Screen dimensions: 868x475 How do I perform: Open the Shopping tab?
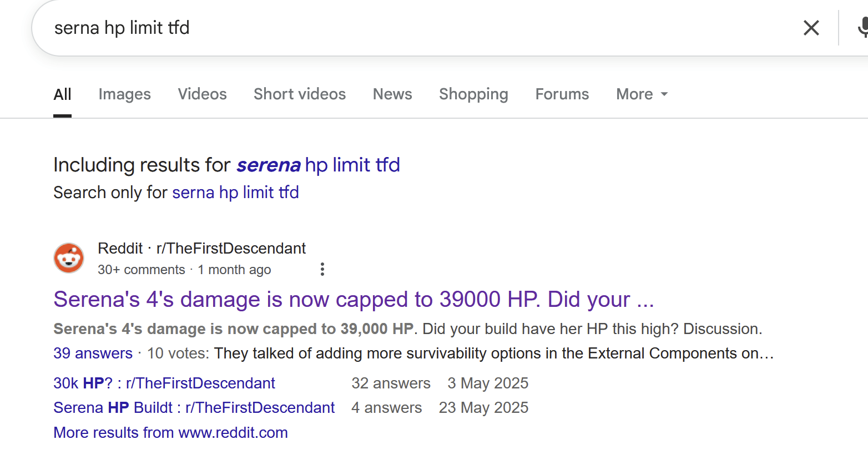click(x=473, y=94)
